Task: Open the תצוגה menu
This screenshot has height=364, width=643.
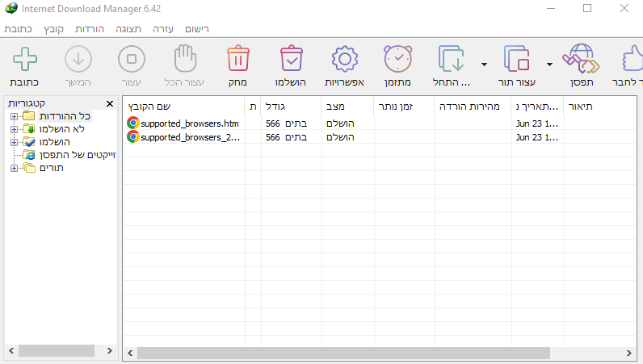Action: 128,29
